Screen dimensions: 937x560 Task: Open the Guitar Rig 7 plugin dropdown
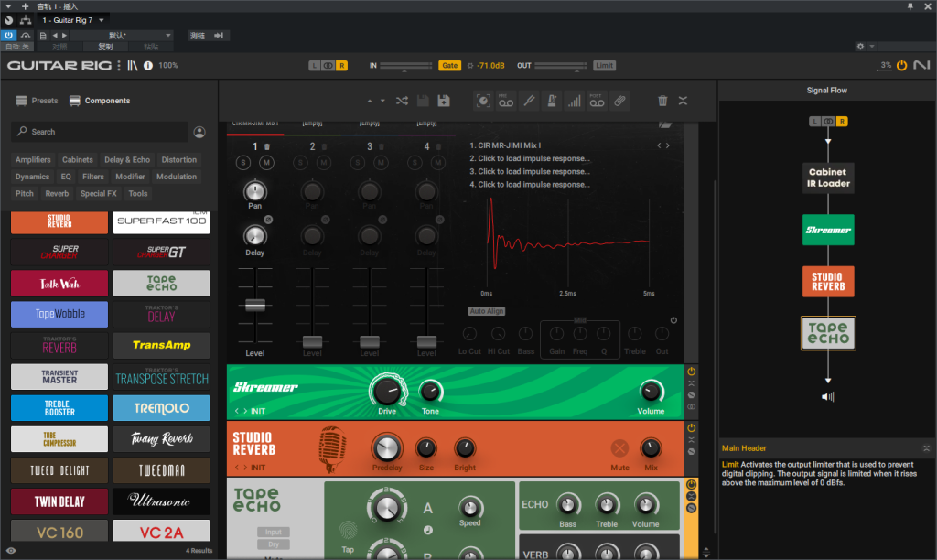[73, 20]
